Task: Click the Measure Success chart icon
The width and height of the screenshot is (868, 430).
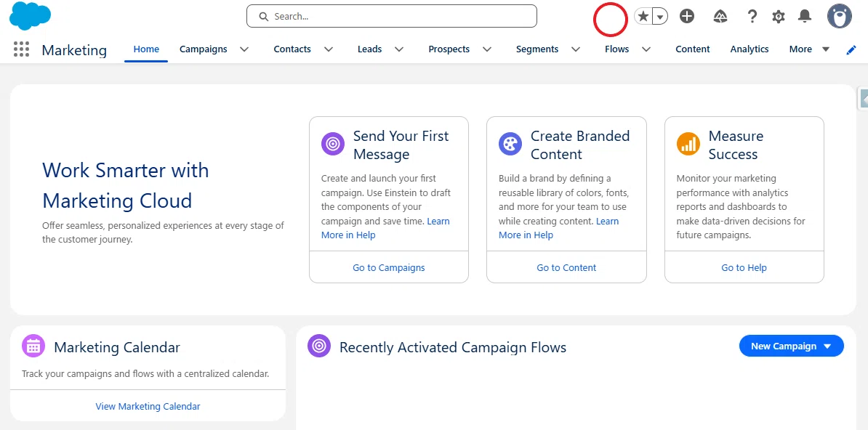Action: pyautogui.click(x=688, y=144)
